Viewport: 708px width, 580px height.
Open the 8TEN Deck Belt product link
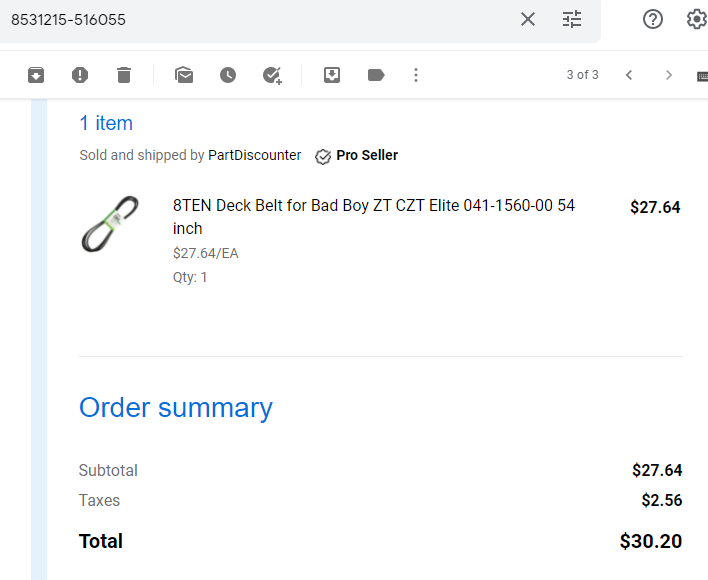coord(373,217)
